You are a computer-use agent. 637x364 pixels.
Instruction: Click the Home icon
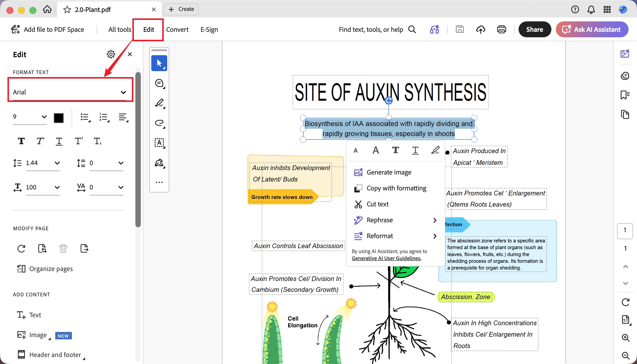47,9
